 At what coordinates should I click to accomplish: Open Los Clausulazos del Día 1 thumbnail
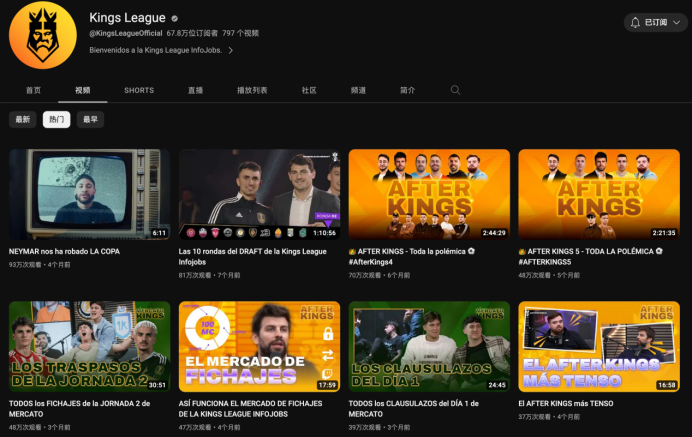coord(429,347)
